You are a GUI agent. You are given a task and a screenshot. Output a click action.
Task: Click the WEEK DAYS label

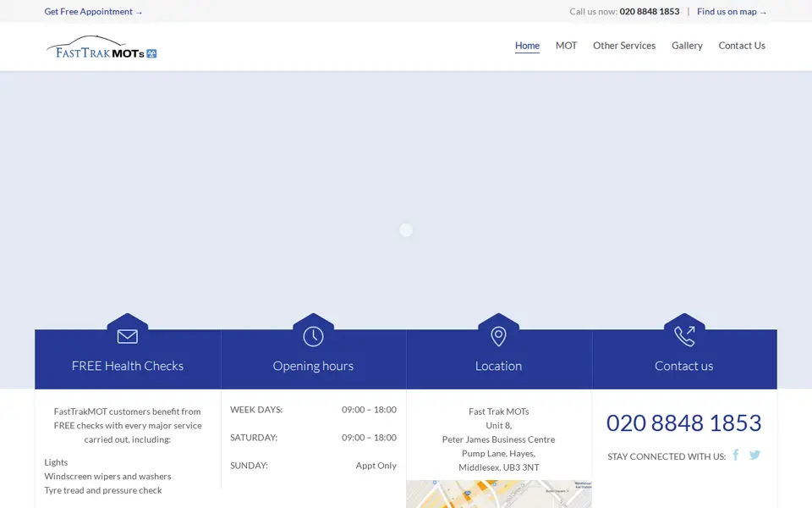pos(256,410)
